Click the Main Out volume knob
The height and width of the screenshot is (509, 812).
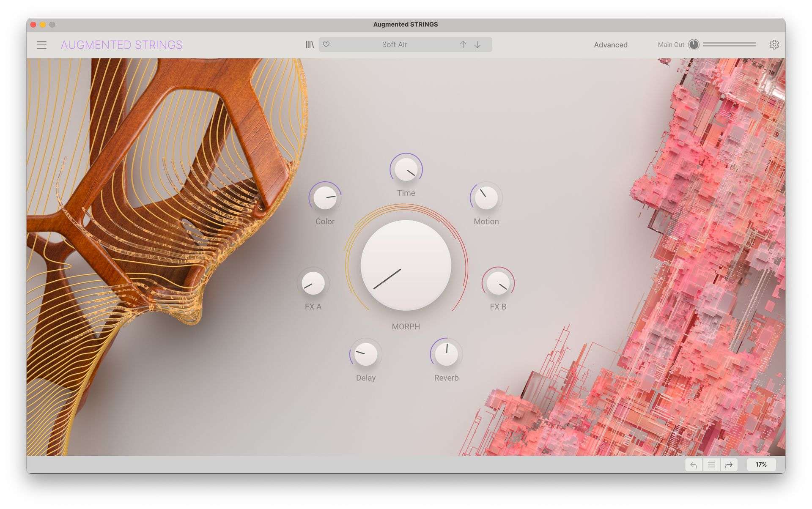click(x=694, y=44)
